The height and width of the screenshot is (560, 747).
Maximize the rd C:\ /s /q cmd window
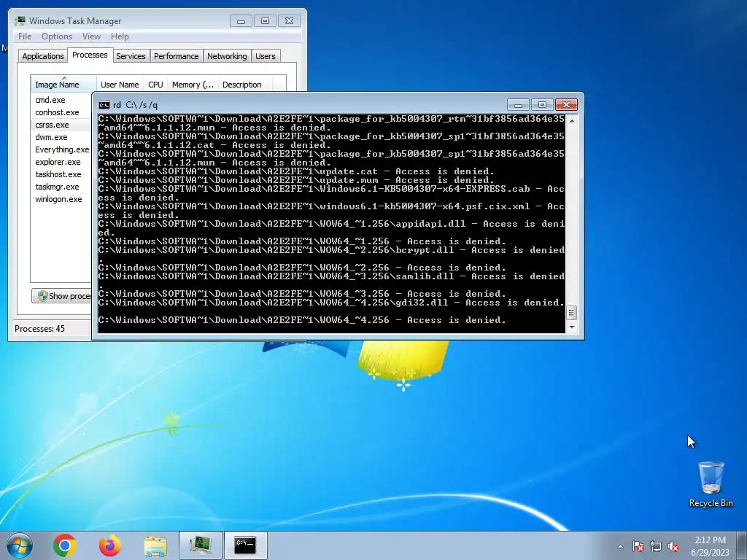(x=542, y=105)
